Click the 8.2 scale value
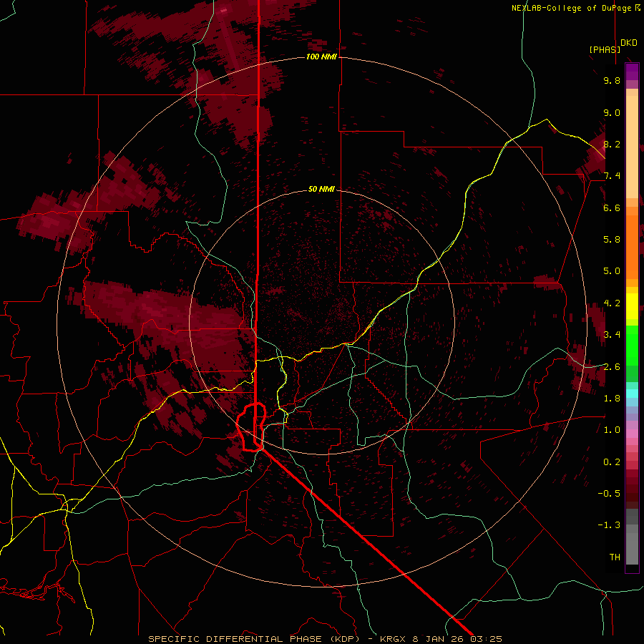Image resolution: width=644 pixels, height=644 pixels. pyautogui.click(x=612, y=144)
